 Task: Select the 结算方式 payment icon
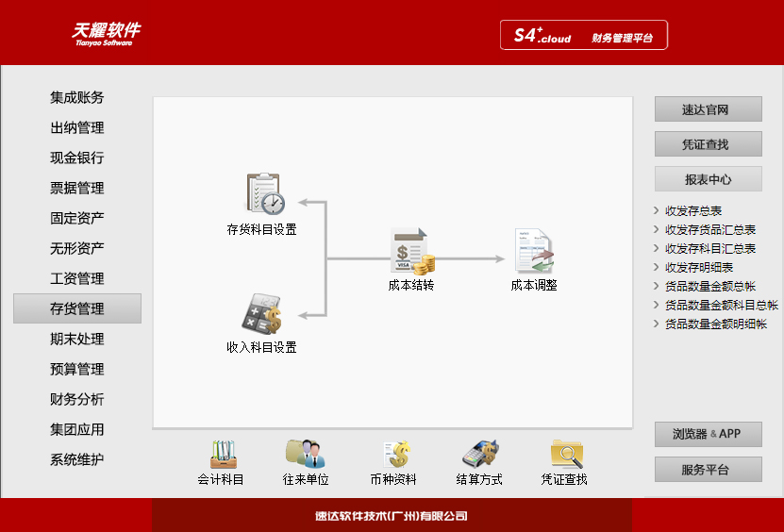click(x=479, y=455)
